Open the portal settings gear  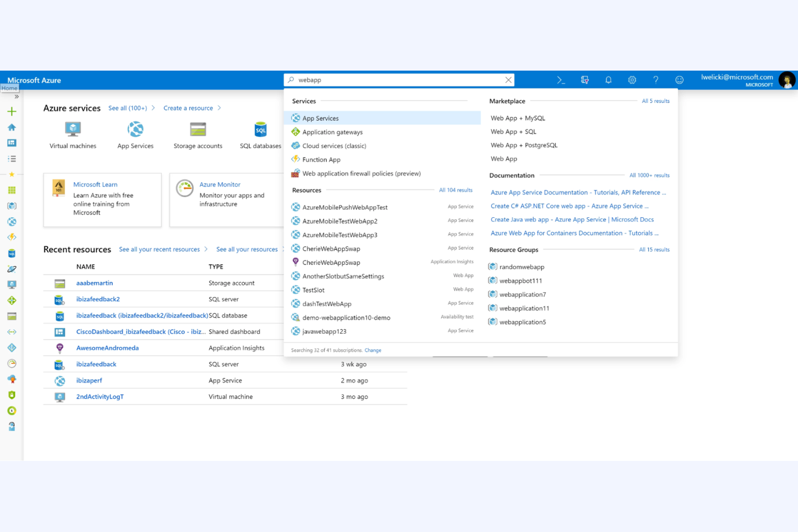pos(632,80)
